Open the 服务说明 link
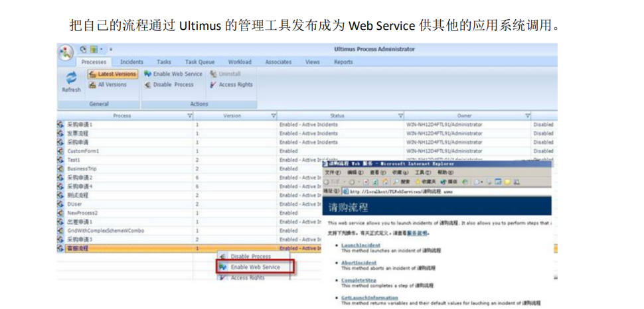The height and width of the screenshot is (309, 644). pos(417,233)
